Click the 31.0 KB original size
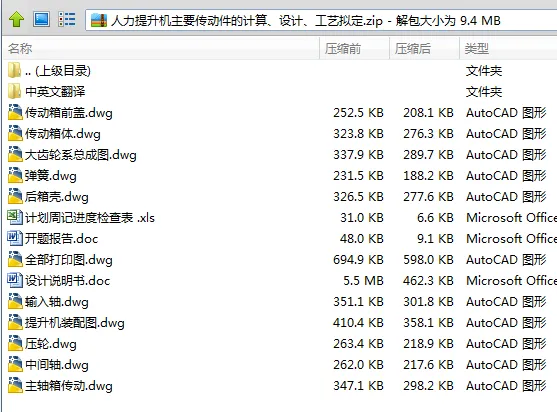Image resolution: width=557 pixels, height=412 pixels. 362,217
